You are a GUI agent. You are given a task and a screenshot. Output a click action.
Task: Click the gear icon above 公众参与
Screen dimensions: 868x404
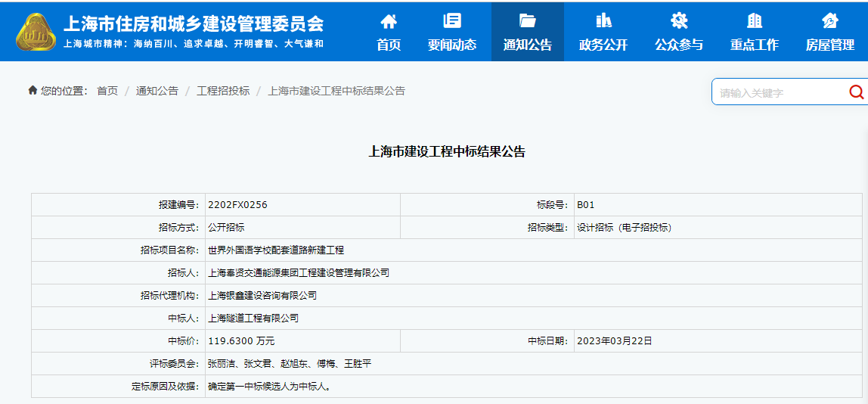[x=679, y=20]
